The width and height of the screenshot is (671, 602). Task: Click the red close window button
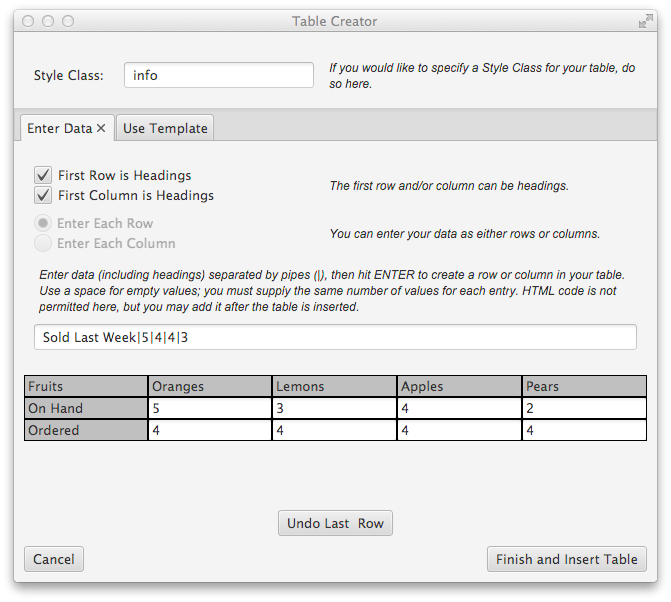pos(28,21)
